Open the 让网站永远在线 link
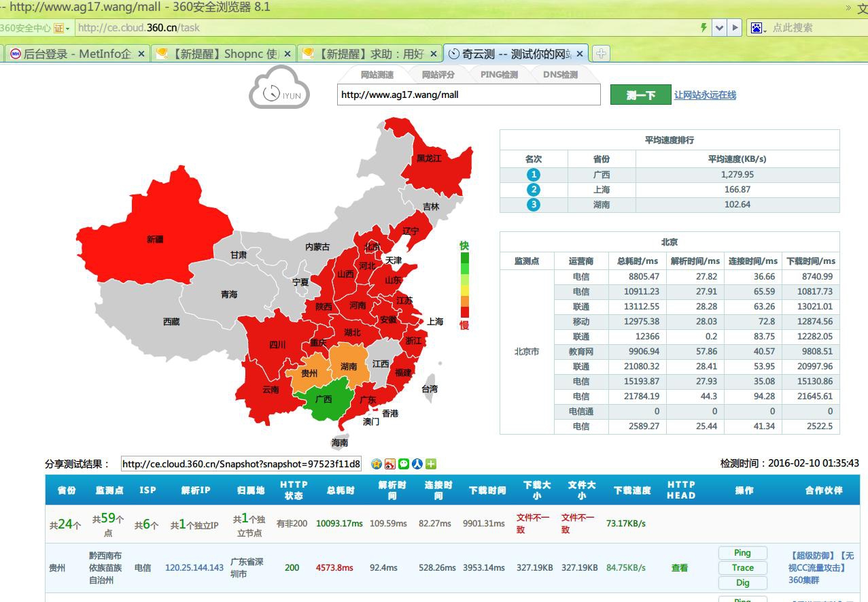The image size is (868, 602). point(705,95)
